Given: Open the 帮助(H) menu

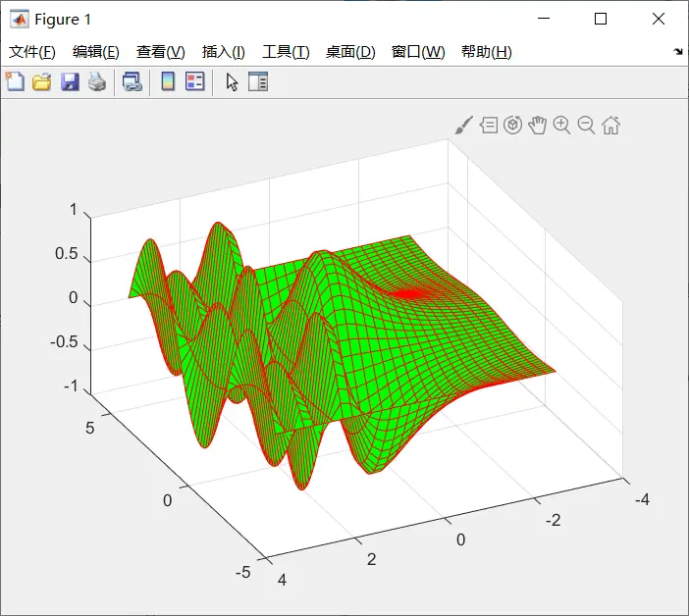Looking at the screenshot, I should coord(487,52).
